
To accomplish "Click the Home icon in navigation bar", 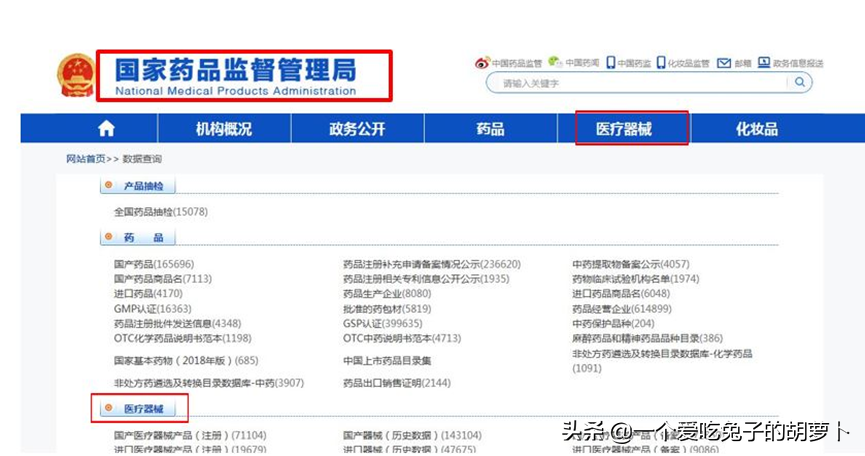I will point(106,129).
